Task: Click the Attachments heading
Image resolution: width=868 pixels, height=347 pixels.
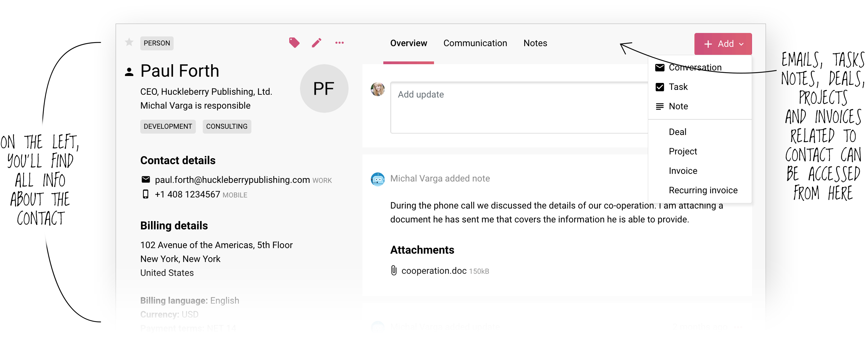Action: [x=422, y=250]
